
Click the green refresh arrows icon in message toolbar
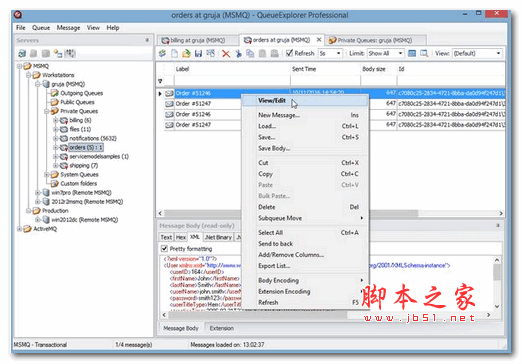[x=162, y=53]
